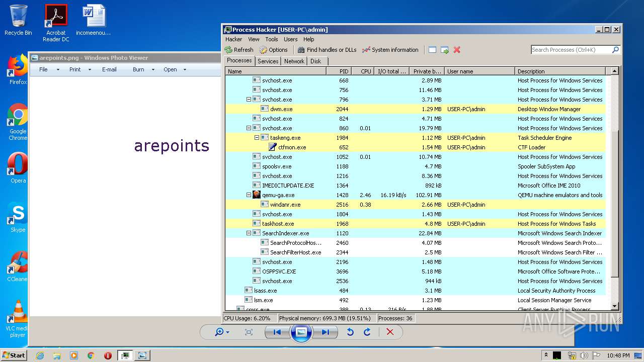The height and width of the screenshot is (362, 644).
Task: Sort by User name column header
Action: [479, 71]
